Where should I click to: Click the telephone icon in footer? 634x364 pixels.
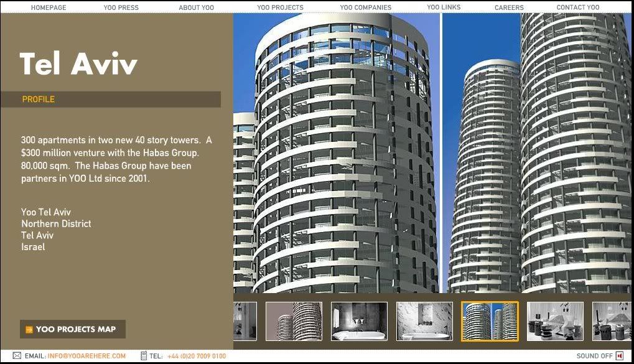point(144,356)
